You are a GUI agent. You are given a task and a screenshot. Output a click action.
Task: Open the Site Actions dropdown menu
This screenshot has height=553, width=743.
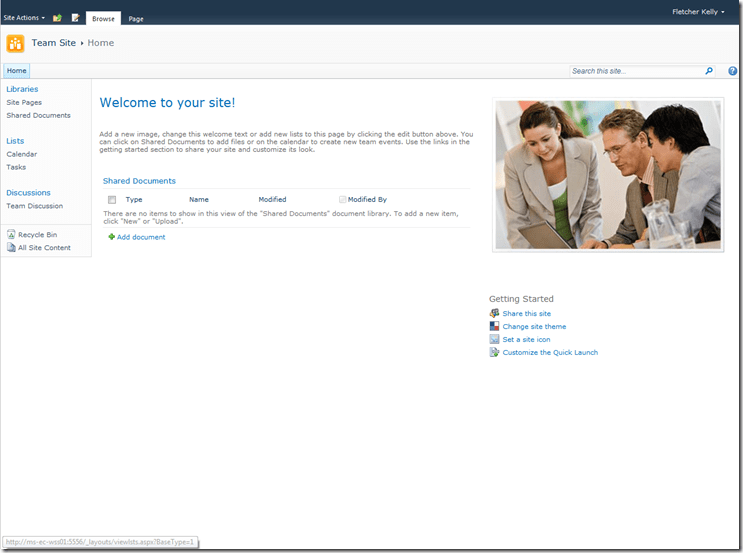coord(24,18)
